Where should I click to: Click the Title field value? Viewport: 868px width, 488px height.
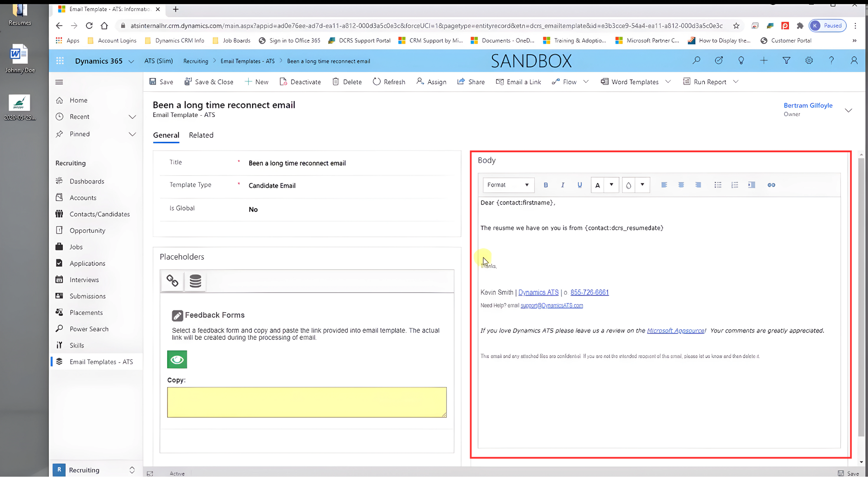click(x=297, y=163)
